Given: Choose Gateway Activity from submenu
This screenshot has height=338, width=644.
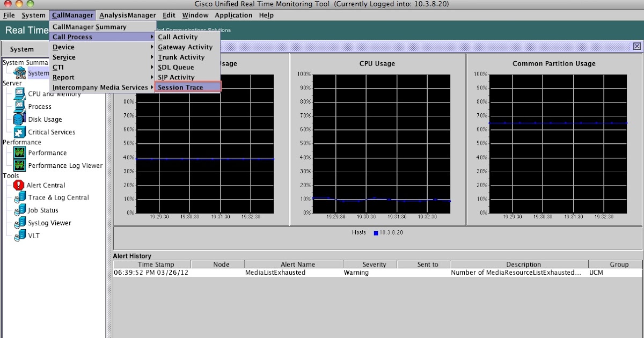Looking at the screenshot, I should click(187, 47).
